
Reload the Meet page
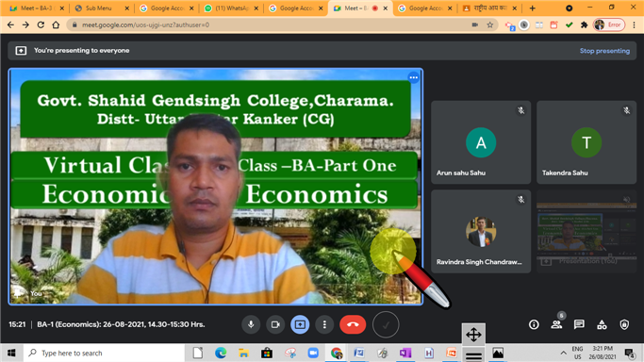[41, 25]
